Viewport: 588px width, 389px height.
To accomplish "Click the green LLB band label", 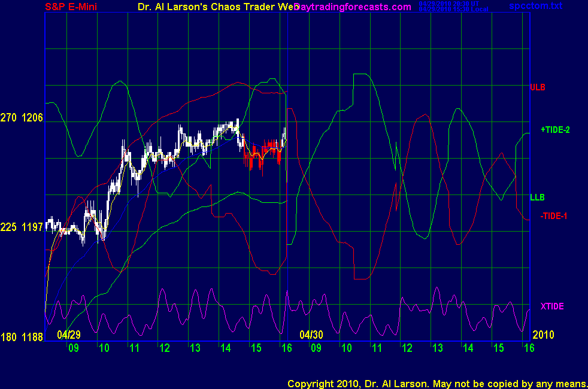I will (537, 197).
